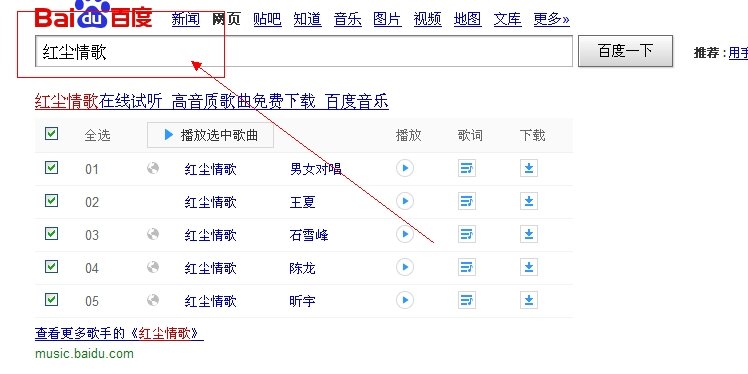Uncheck the checkbox for song 01

click(52, 167)
